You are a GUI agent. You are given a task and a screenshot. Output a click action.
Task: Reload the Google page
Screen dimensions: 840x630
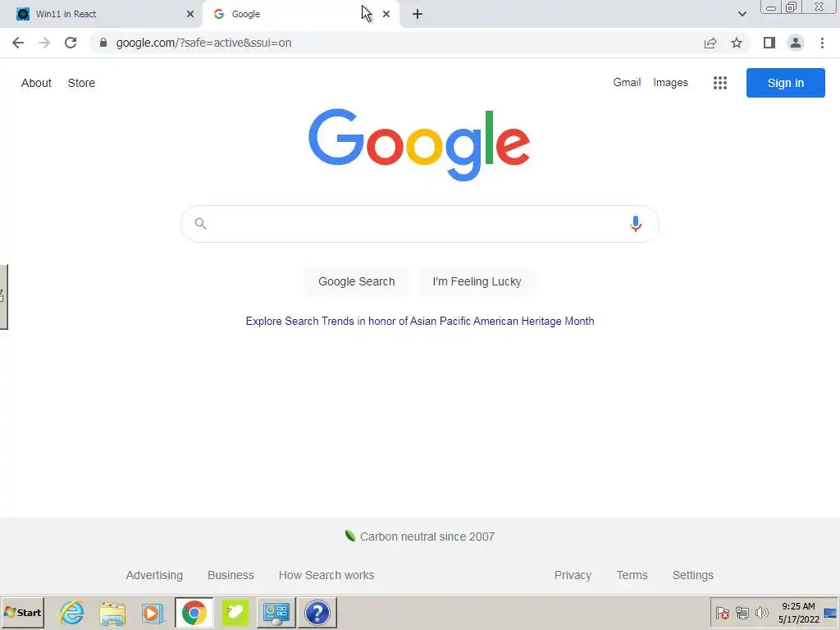[x=71, y=43]
